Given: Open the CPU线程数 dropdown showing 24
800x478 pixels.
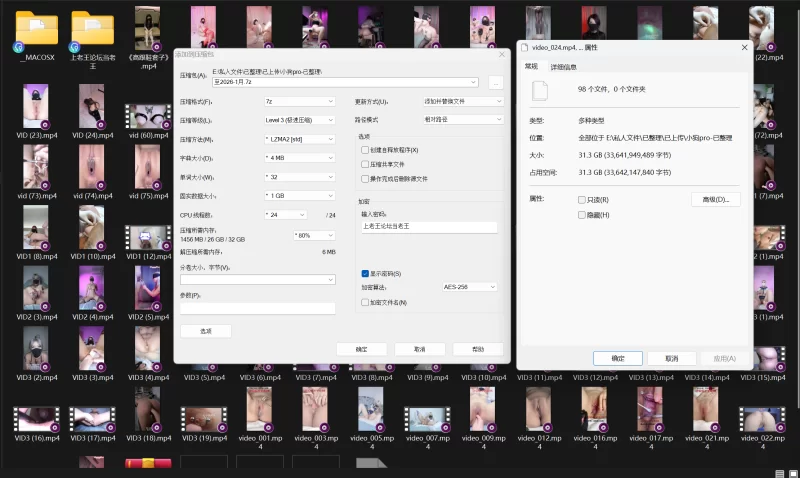Looking at the screenshot, I should coord(286,215).
